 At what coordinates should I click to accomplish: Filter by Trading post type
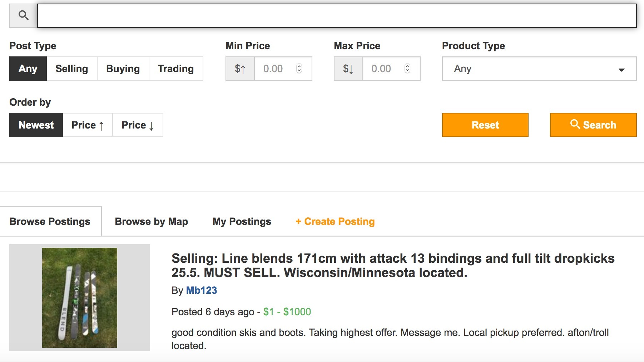coord(176,69)
